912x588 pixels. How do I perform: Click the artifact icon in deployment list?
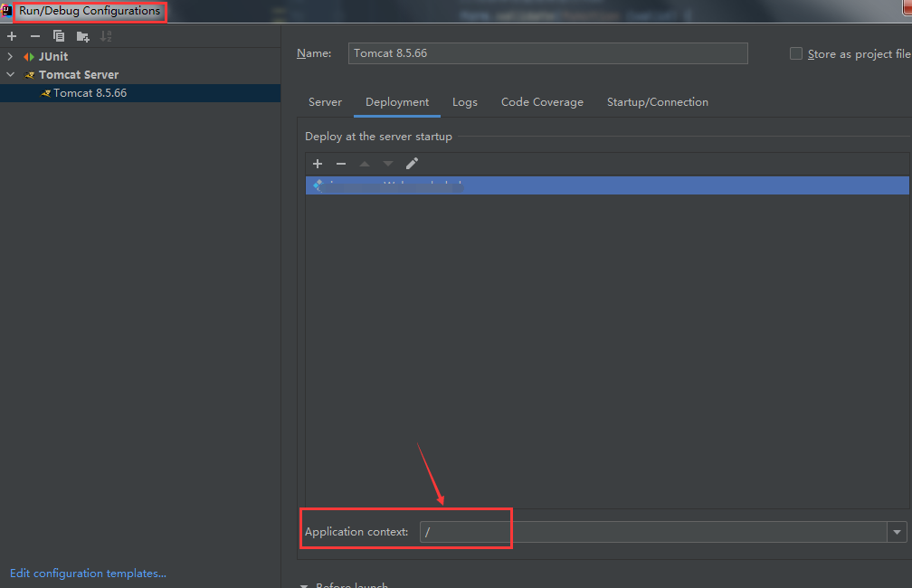click(318, 185)
